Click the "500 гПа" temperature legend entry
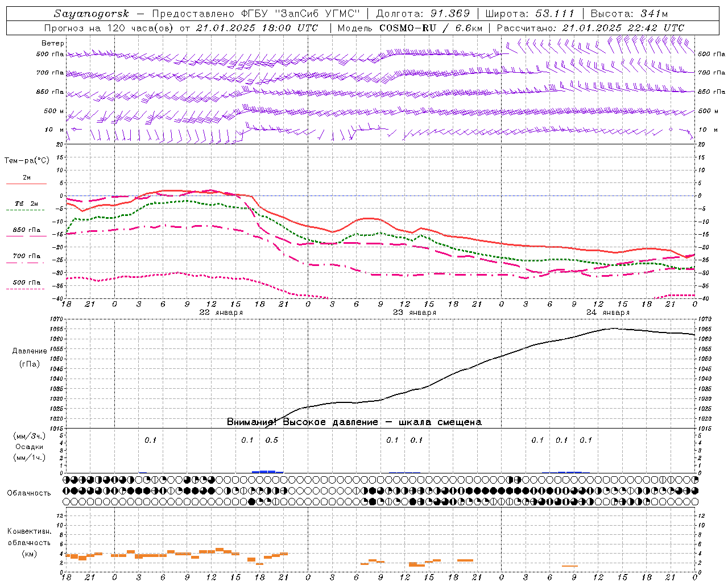 pyautogui.click(x=26, y=282)
